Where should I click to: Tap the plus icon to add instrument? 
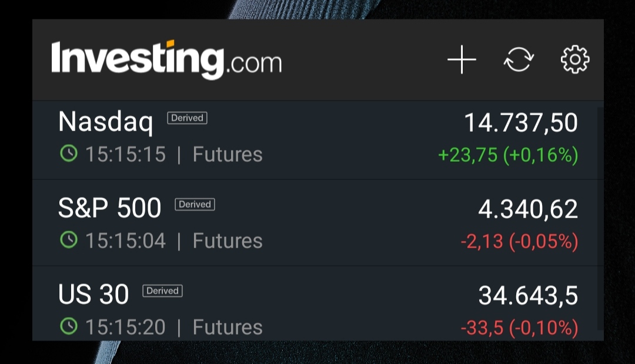[x=462, y=59]
